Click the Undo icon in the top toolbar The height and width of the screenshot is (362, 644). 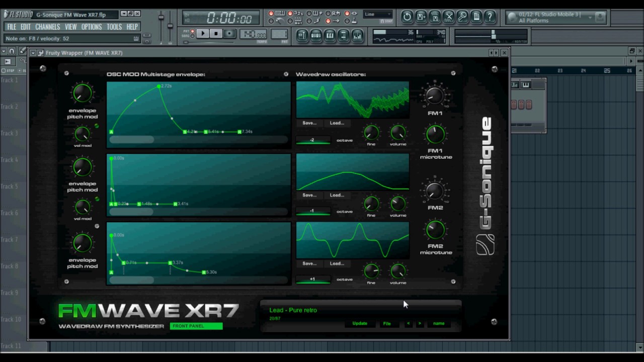407,17
